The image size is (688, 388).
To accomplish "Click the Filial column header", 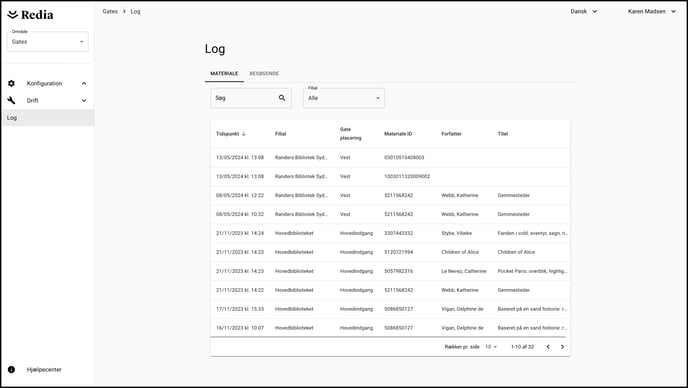I will 280,134.
